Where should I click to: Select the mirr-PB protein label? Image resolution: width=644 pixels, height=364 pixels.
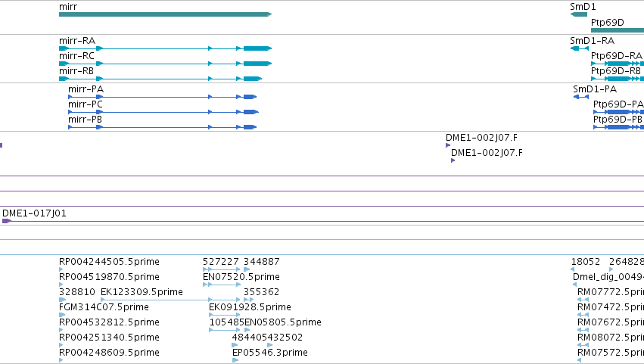click(85, 120)
